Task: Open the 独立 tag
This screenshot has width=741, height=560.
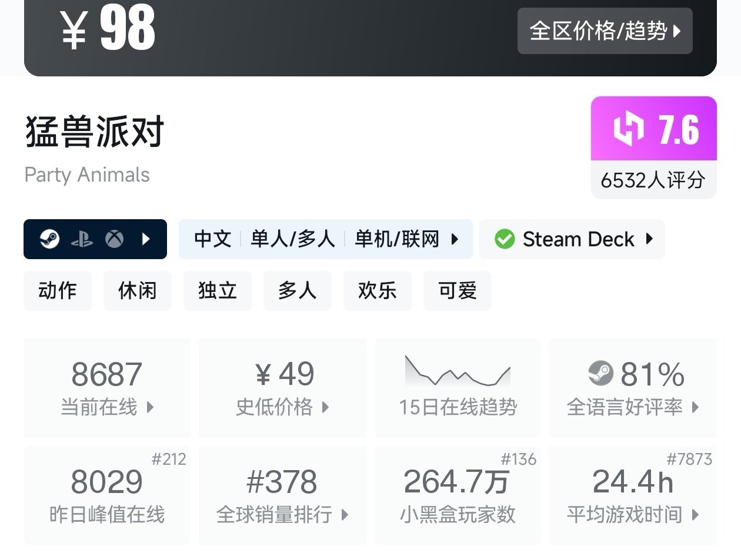Action: coord(218,290)
